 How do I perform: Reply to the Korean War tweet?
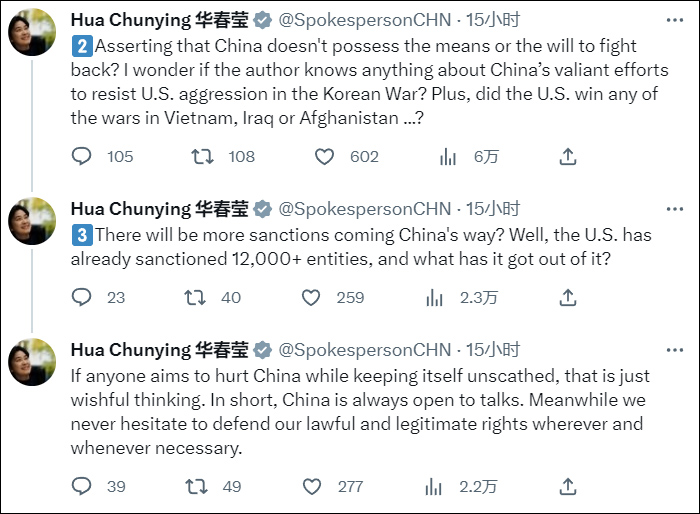82,156
